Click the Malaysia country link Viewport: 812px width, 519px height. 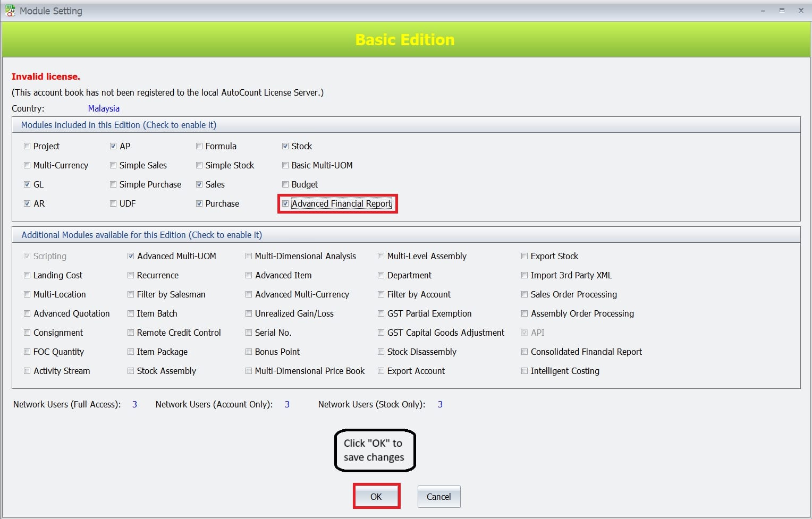[x=104, y=108]
